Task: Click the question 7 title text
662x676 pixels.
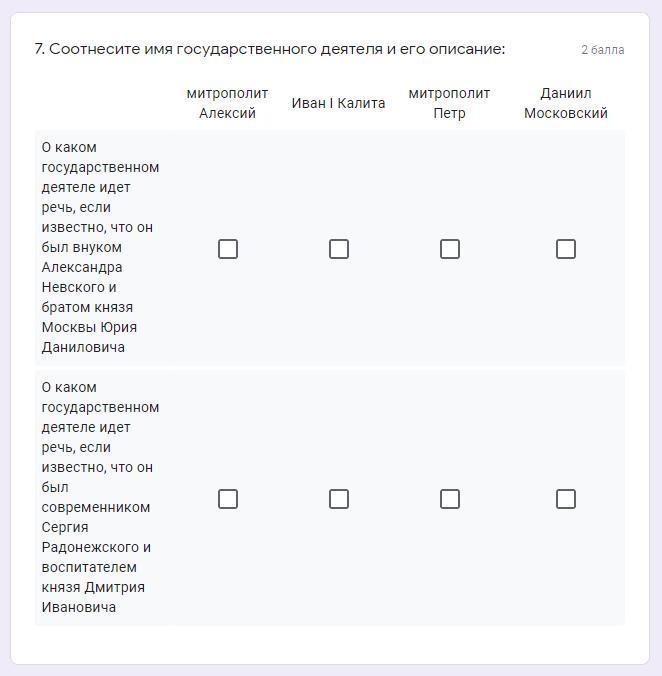Action: (x=270, y=49)
